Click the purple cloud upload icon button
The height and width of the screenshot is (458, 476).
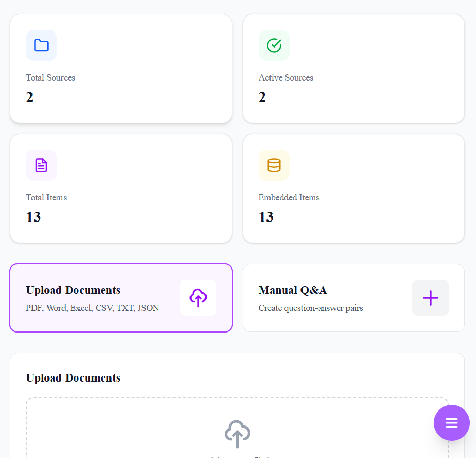198,298
